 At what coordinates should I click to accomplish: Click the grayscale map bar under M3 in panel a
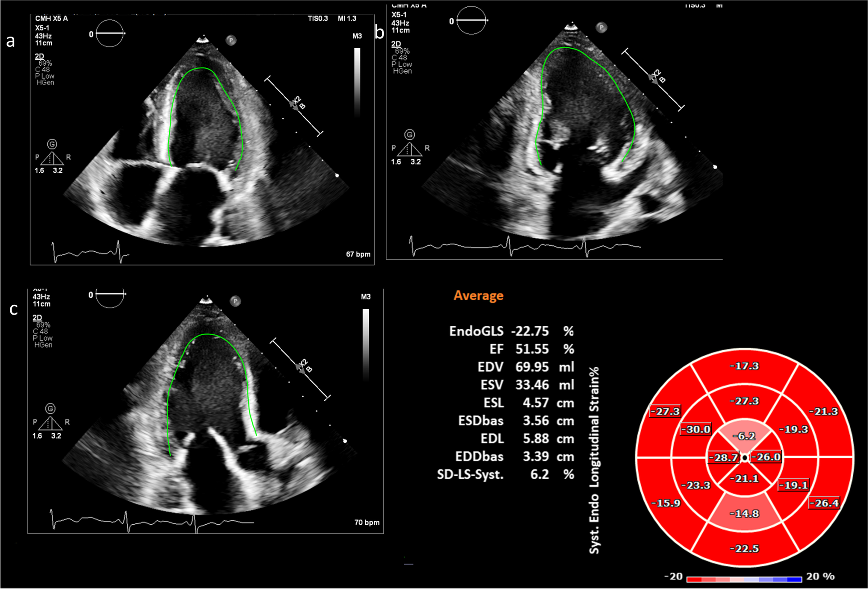click(x=357, y=83)
